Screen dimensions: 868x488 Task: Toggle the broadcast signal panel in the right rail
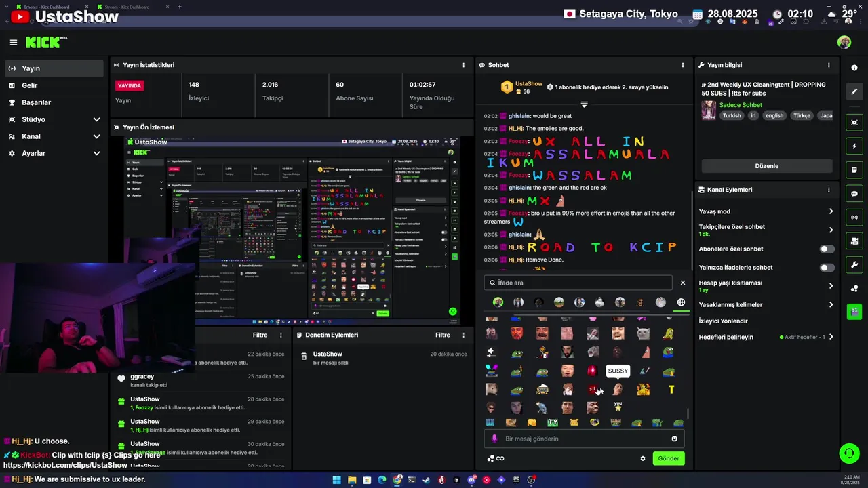click(854, 217)
